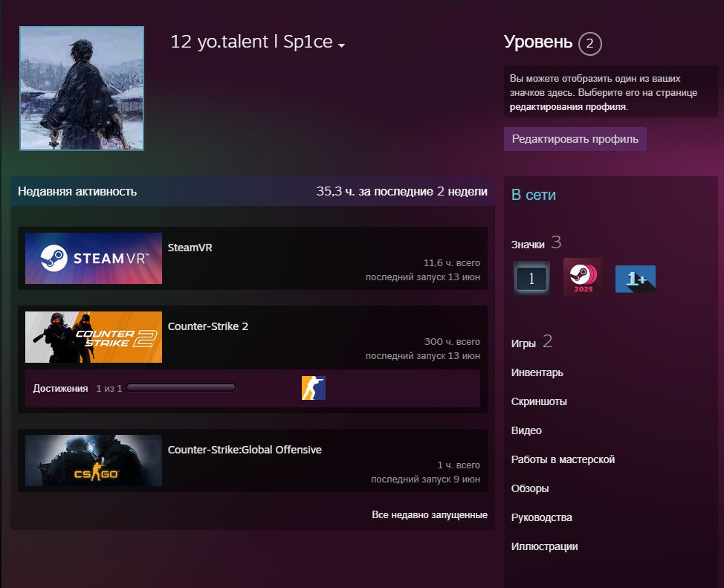Click 'последний запуск 9 июн' text

(x=425, y=479)
